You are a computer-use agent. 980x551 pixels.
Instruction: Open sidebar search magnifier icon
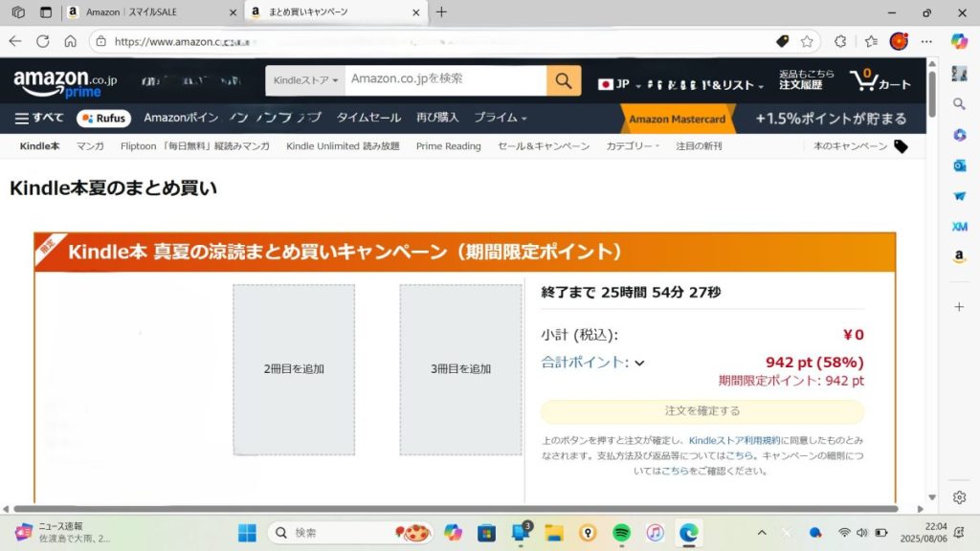959,103
